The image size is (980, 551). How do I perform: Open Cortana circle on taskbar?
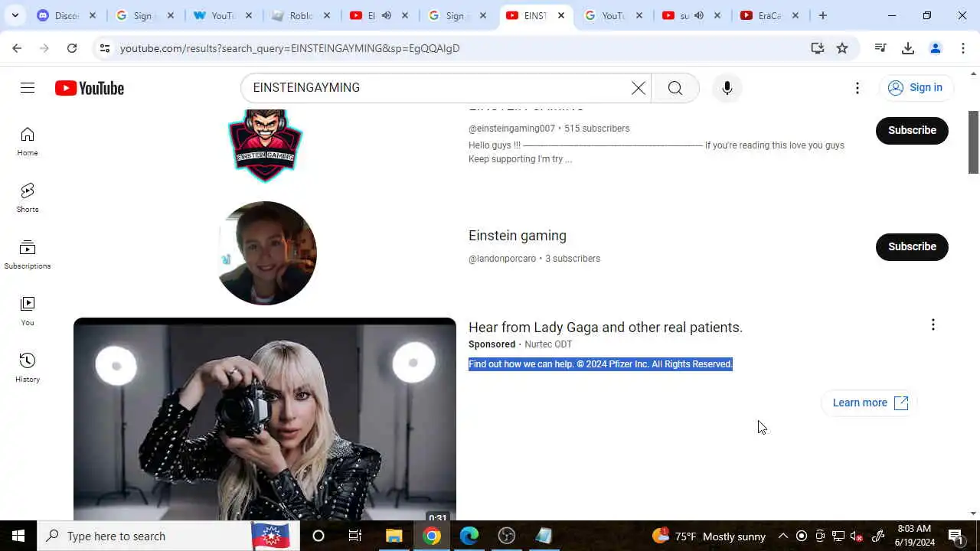coord(318,536)
